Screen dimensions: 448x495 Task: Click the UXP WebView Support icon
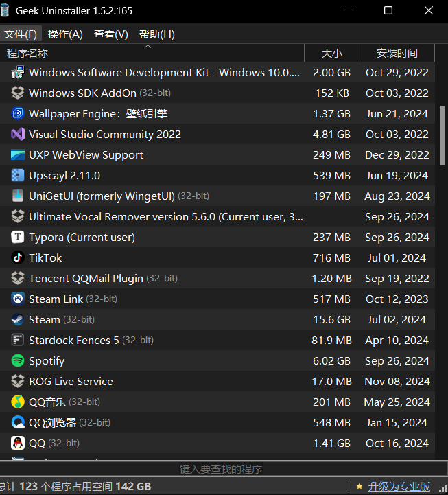[18, 154]
